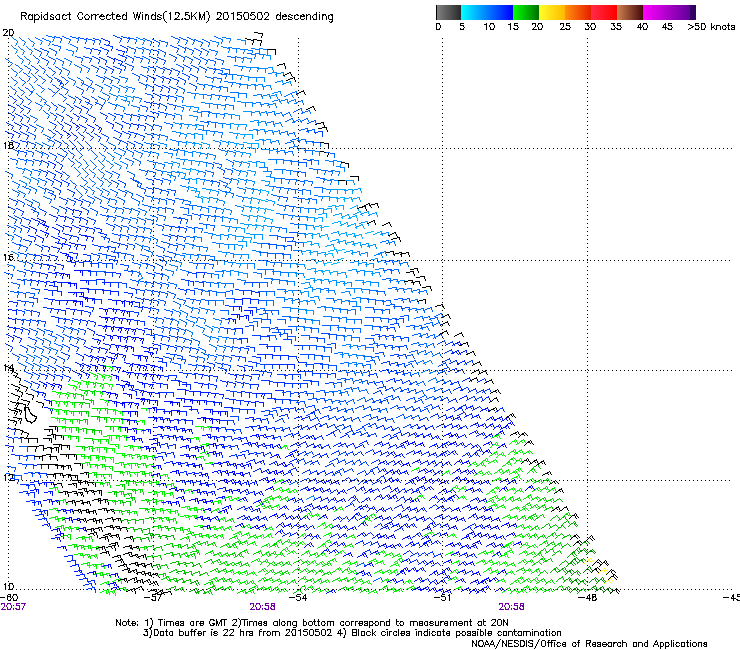Click the dark purple 45-50 knots legend segment
The height and width of the screenshot is (650, 740).
click(682, 12)
